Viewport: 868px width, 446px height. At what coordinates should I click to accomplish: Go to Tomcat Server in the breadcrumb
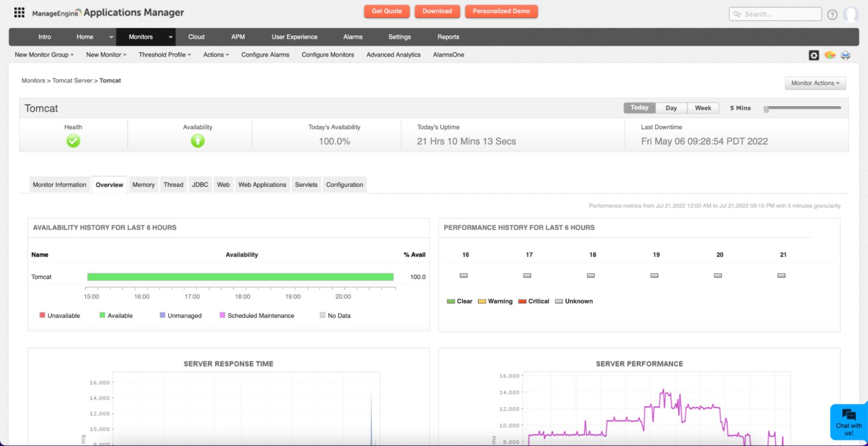(x=72, y=80)
